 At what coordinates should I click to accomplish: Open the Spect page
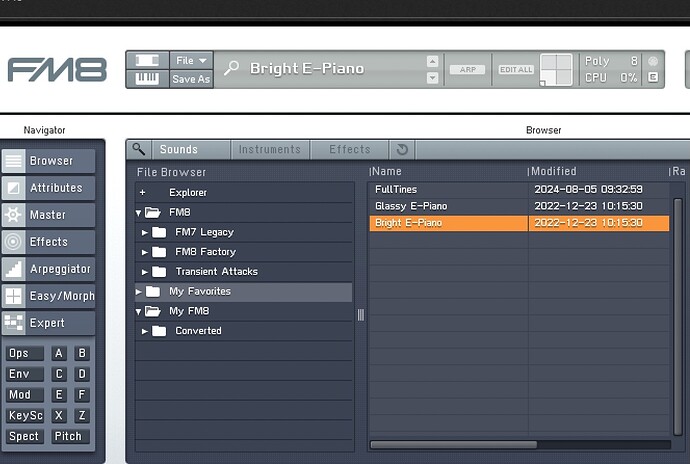pyautogui.click(x=25, y=436)
